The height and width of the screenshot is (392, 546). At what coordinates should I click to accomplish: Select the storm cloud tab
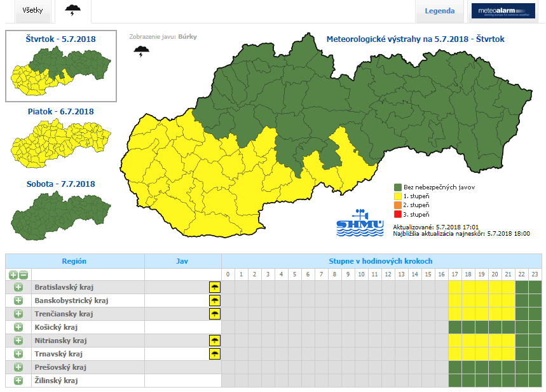coord(73,11)
